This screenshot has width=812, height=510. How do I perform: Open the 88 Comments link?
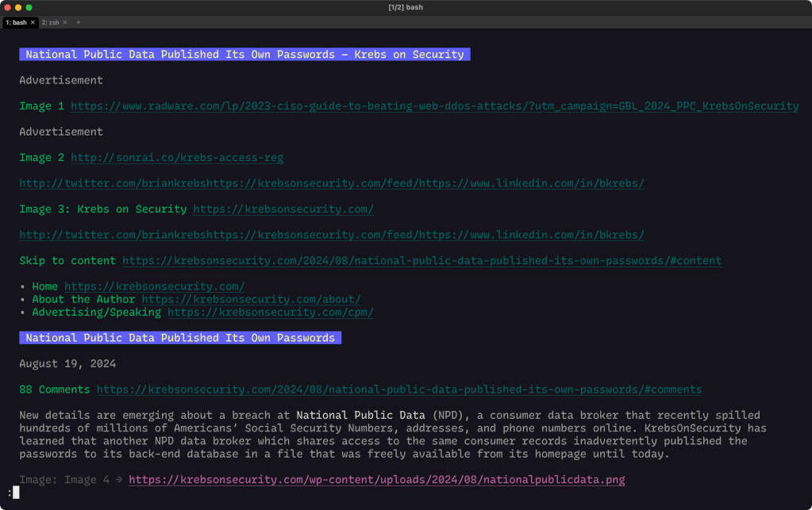(x=398, y=389)
